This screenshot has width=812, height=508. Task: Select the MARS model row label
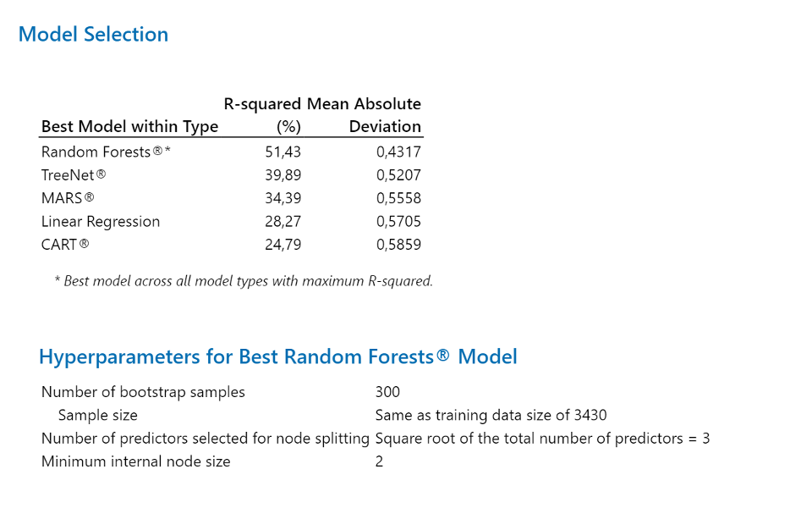(68, 198)
